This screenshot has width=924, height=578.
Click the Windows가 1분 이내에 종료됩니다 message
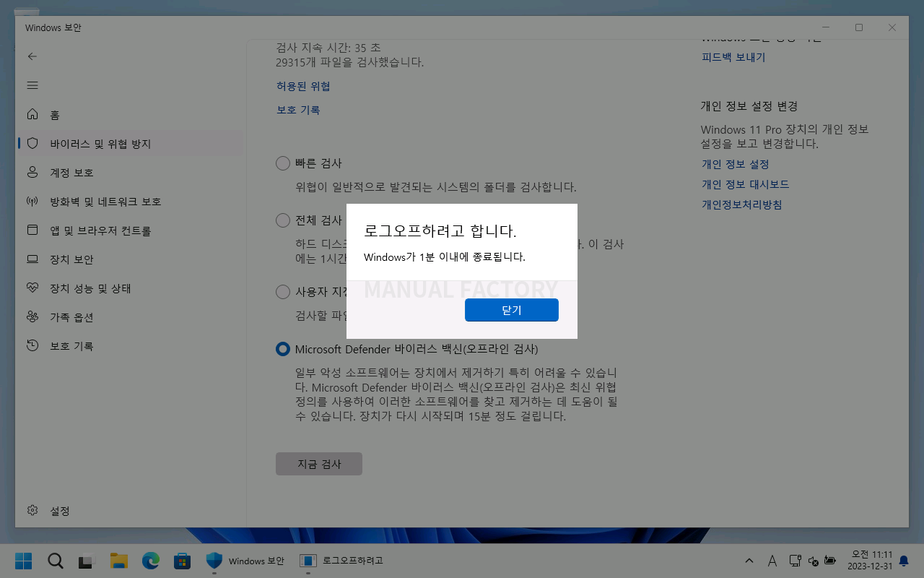[x=445, y=257]
